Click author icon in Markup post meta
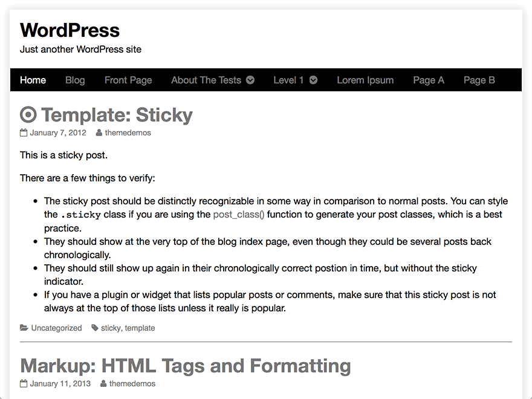Screen dimensions: 532x399 point(104,383)
